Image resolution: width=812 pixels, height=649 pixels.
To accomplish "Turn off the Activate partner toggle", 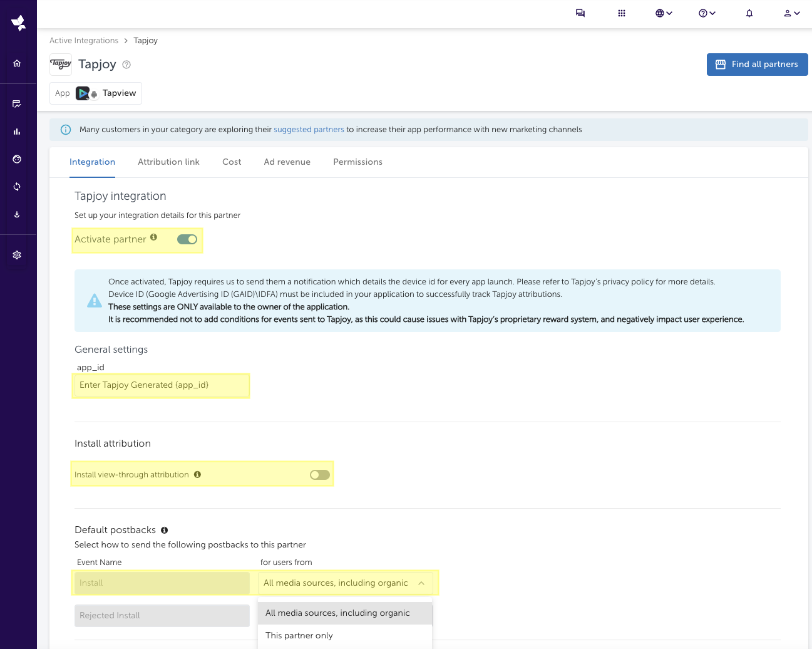I will (187, 239).
